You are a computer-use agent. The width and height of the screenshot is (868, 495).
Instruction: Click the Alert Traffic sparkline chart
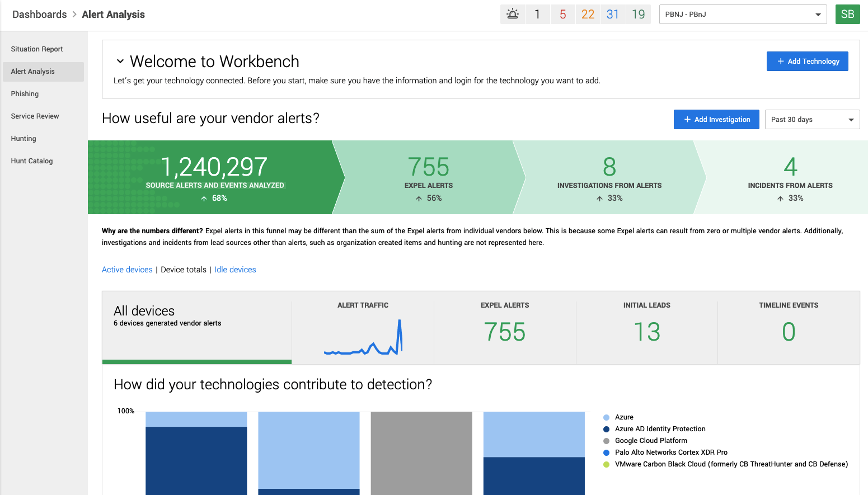[x=363, y=337]
